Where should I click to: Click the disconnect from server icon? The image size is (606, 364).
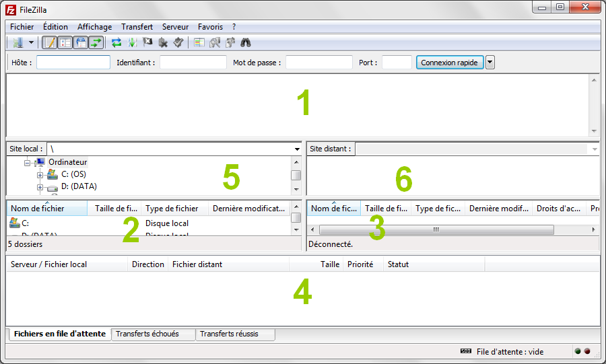163,42
